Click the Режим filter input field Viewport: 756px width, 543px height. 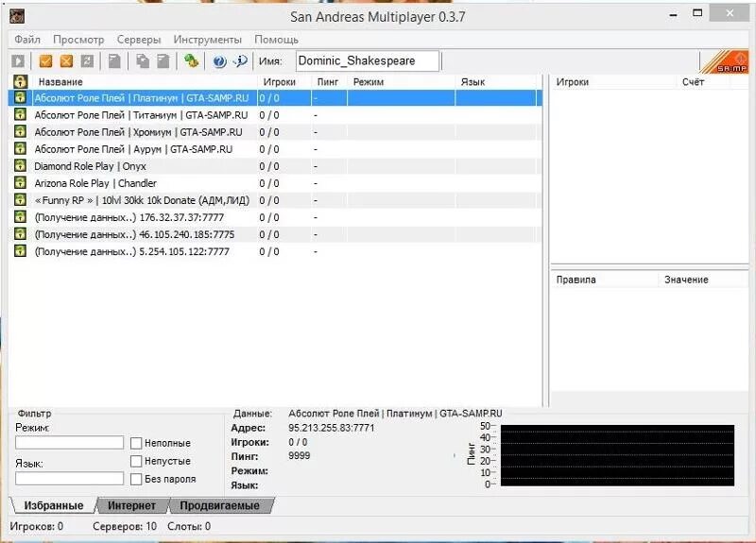[x=69, y=442]
